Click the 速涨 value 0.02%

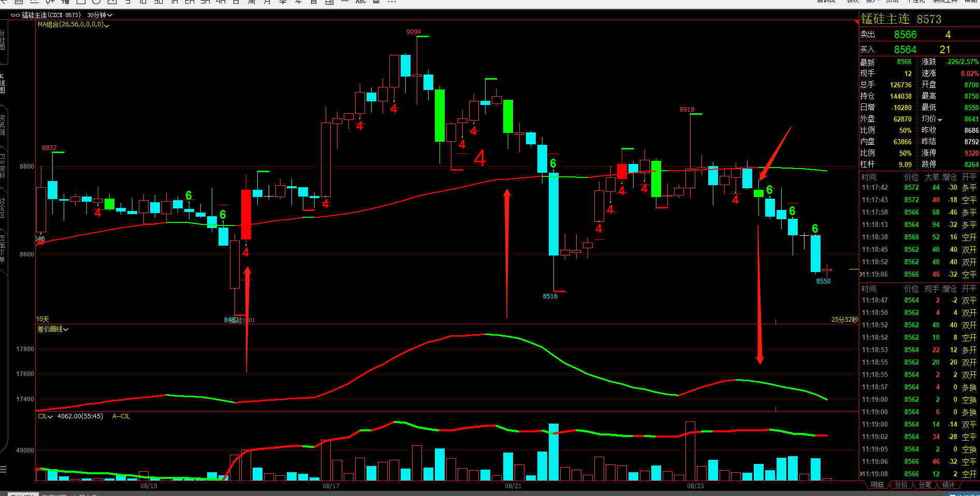pos(970,73)
